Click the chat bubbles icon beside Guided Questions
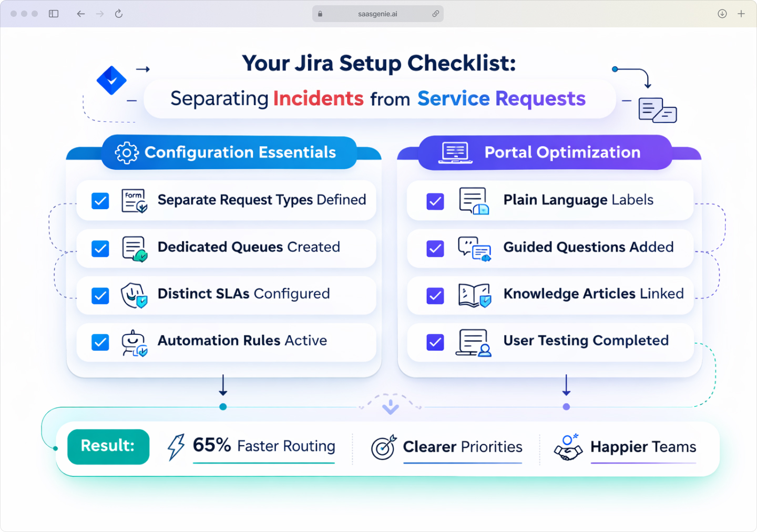Image resolution: width=757 pixels, height=532 pixels. tap(473, 248)
